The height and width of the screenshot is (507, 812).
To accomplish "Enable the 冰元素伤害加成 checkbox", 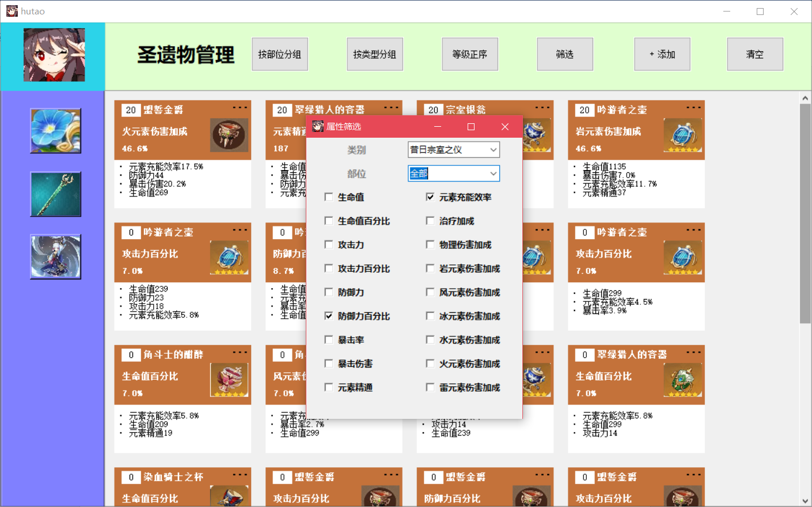I will click(x=430, y=316).
